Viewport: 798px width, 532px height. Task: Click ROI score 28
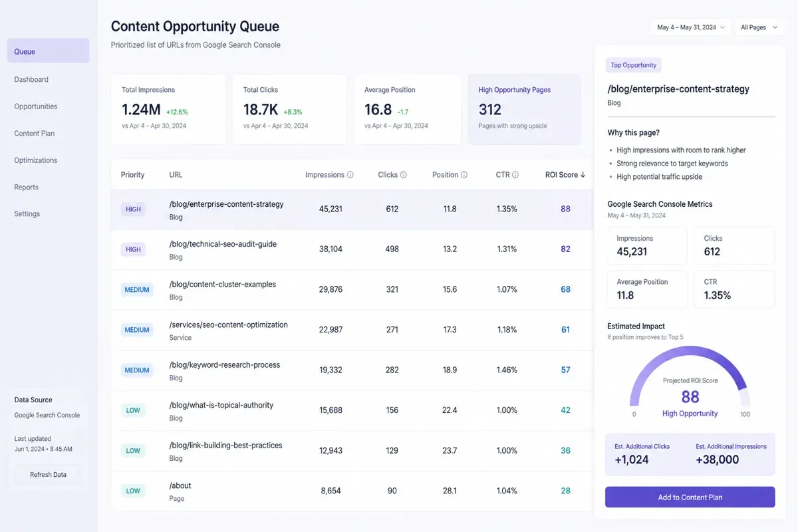point(565,490)
